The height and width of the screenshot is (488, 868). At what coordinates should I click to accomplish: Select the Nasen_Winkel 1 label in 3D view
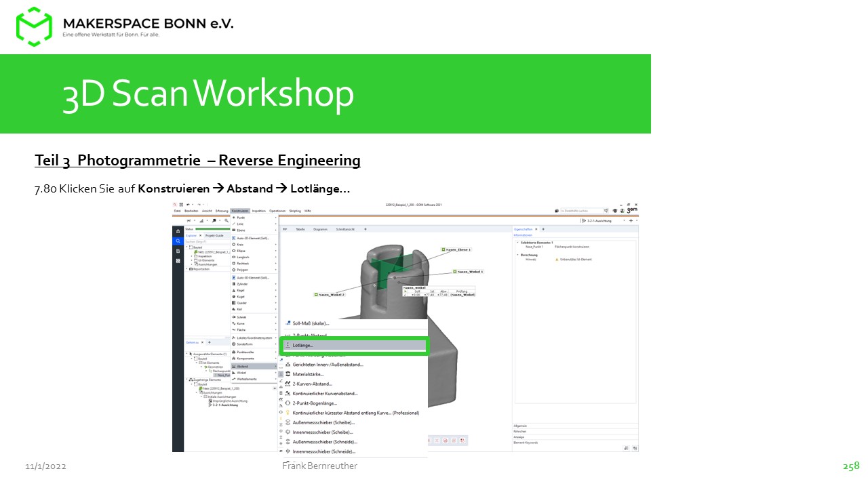[469, 271]
